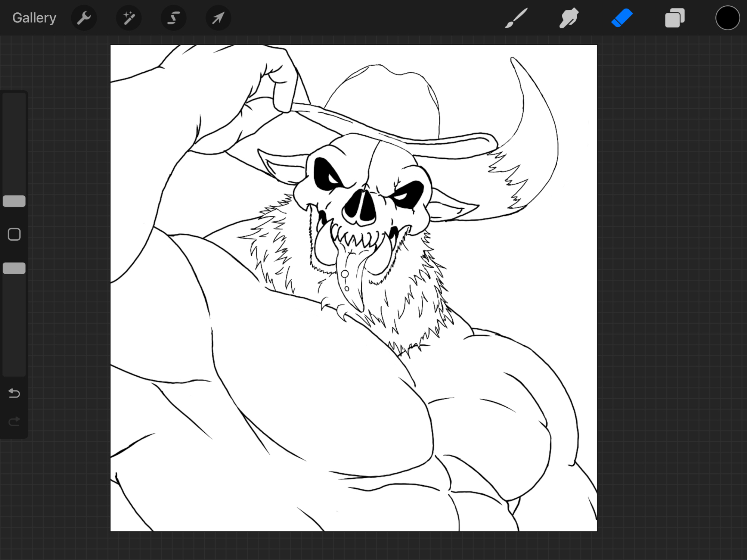Image resolution: width=747 pixels, height=560 pixels.
Task: Open the black active color swatch
Action: click(x=727, y=18)
